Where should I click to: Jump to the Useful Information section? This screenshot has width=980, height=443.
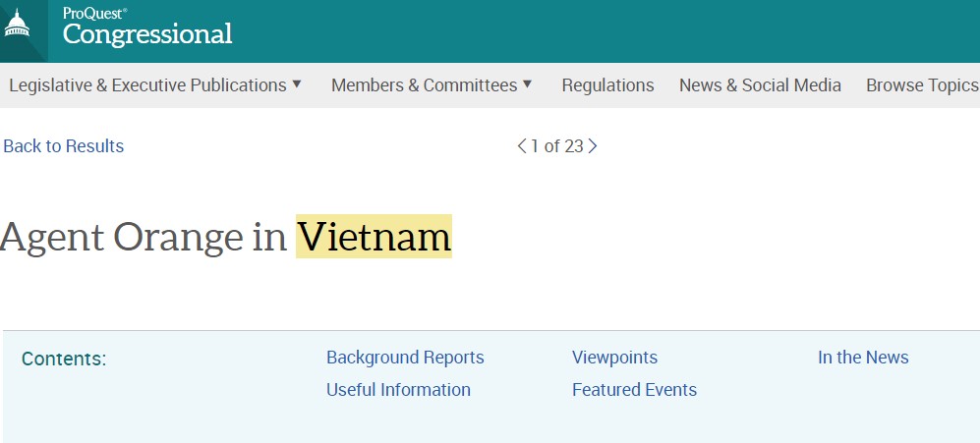click(x=398, y=390)
